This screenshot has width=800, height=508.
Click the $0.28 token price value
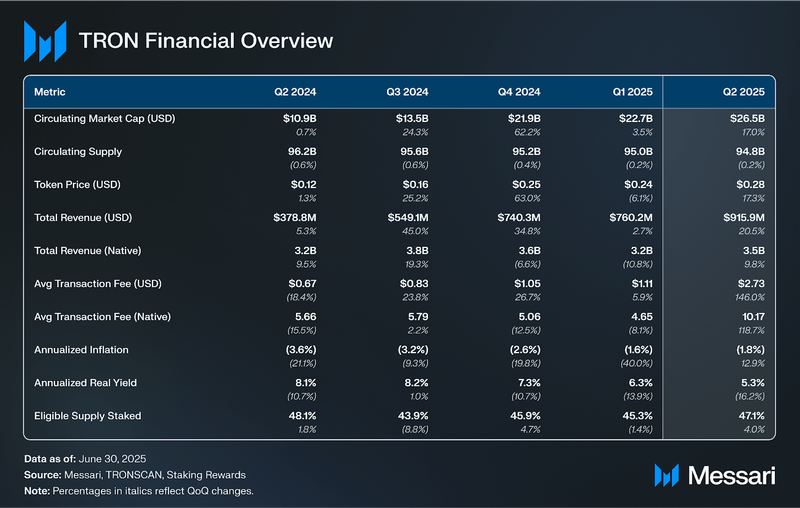751,185
